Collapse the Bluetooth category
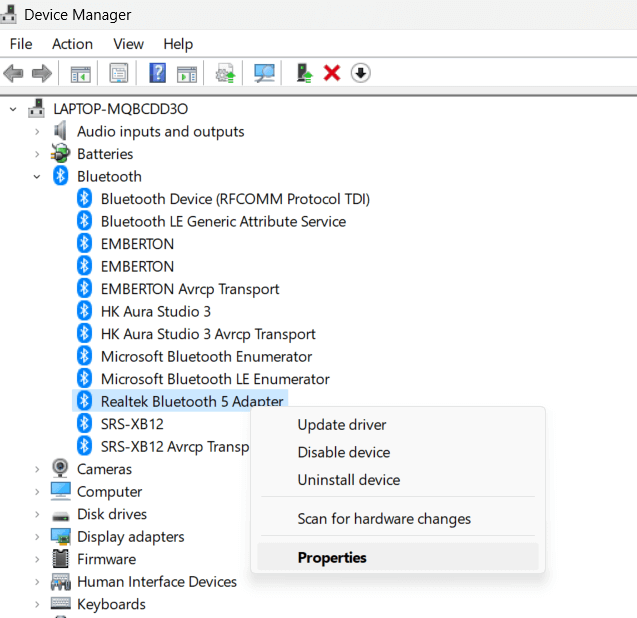The width and height of the screenshot is (637, 618). [37, 176]
